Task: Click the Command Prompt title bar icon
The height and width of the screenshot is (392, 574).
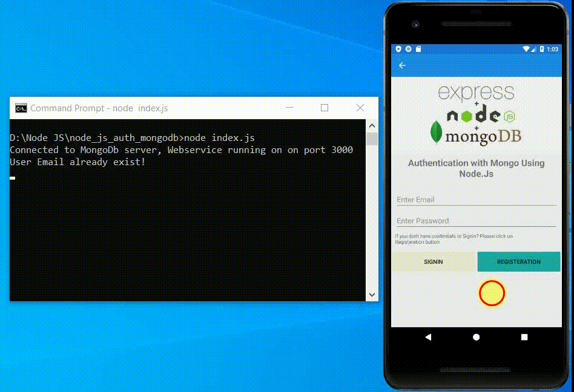Action: tap(21, 108)
